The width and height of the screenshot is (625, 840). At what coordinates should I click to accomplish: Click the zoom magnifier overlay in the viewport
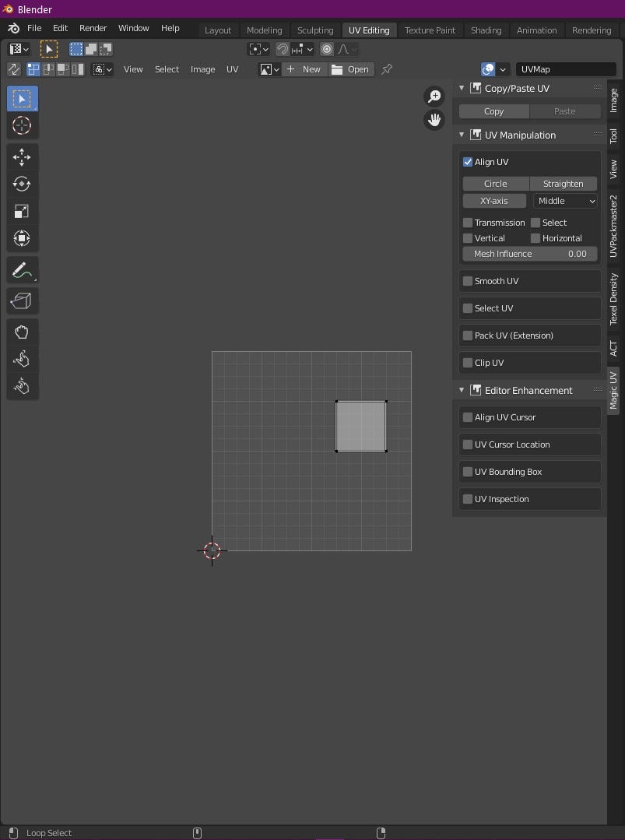click(434, 96)
